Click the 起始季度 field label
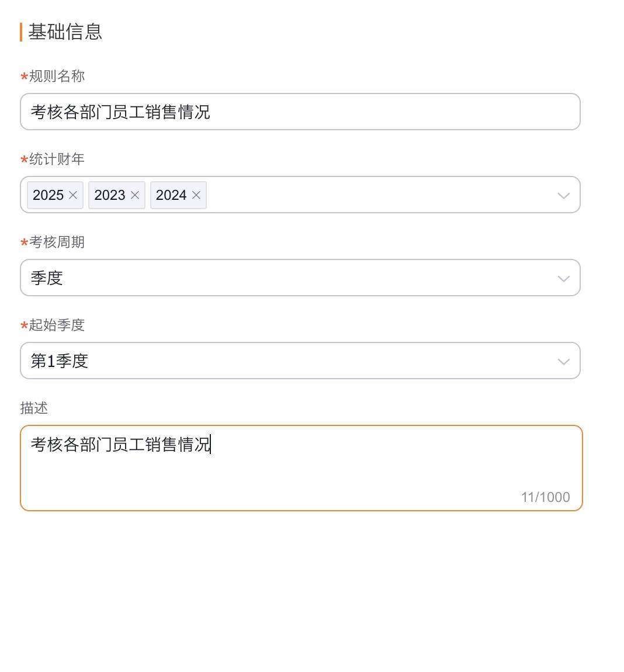The height and width of the screenshot is (672, 624). pos(57,325)
